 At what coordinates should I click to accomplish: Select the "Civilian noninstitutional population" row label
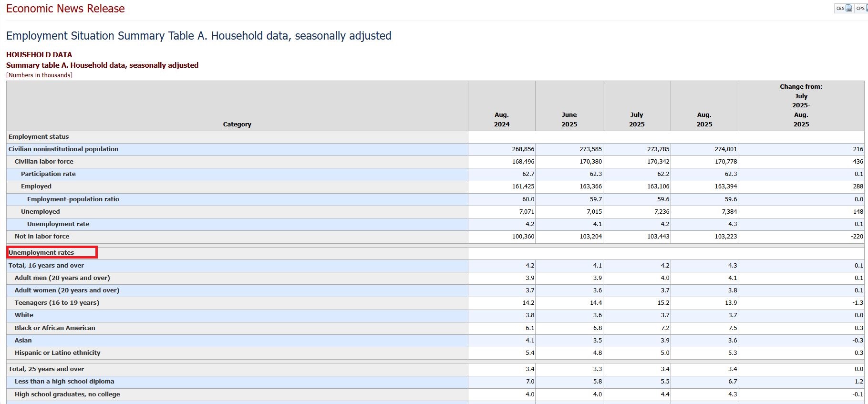63,149
